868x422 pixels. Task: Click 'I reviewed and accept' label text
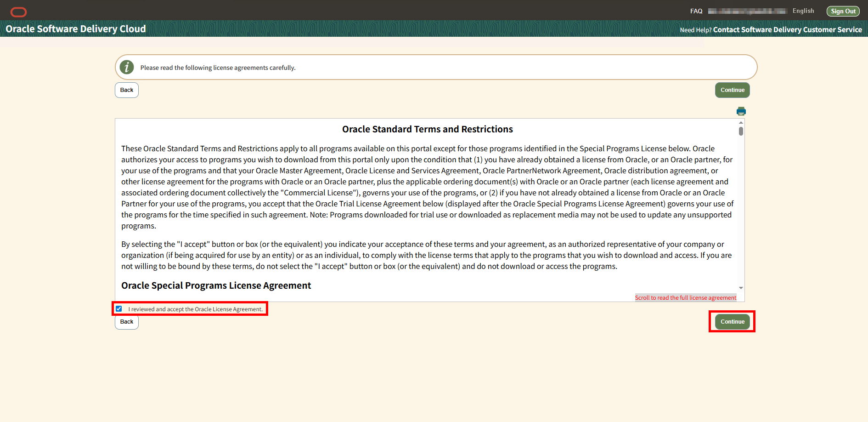(196, 309)
